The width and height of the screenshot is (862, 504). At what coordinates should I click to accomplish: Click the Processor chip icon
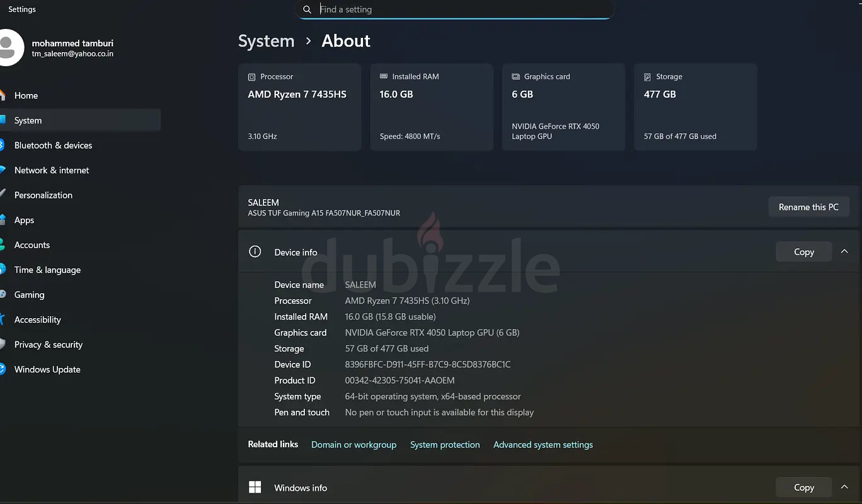pyautogui.click(x=252, y=77)
